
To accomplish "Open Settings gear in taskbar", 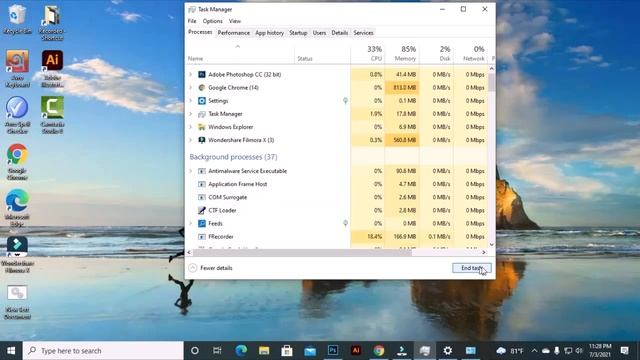I will (447, 351).
